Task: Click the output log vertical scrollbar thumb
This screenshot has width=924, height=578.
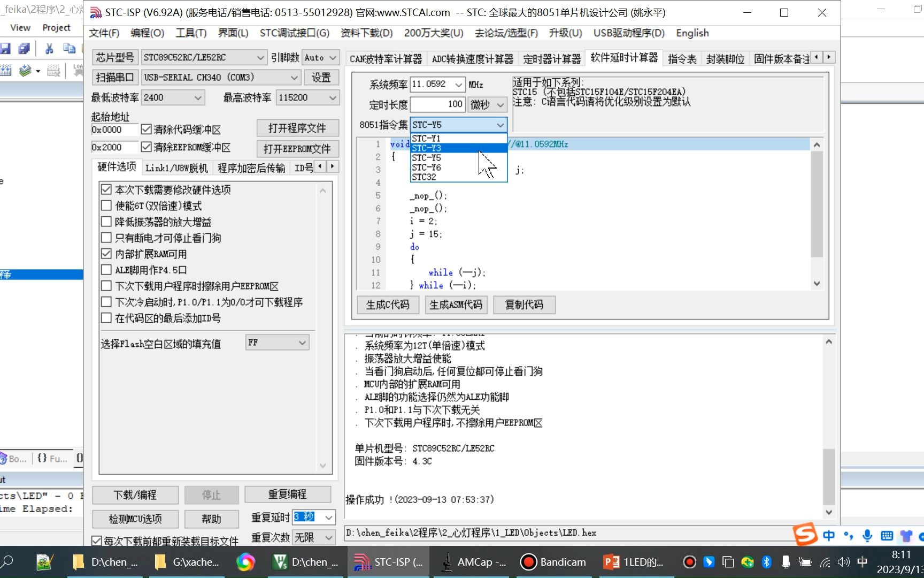Action: coord(829,476)
